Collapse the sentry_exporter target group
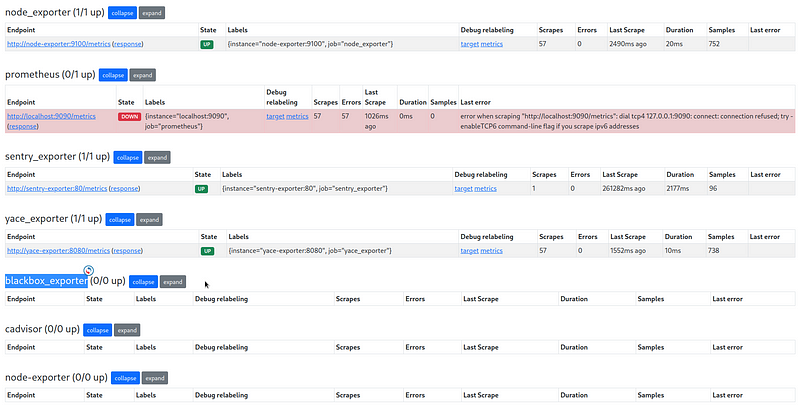Screen dimensions: 800x418 128,157
